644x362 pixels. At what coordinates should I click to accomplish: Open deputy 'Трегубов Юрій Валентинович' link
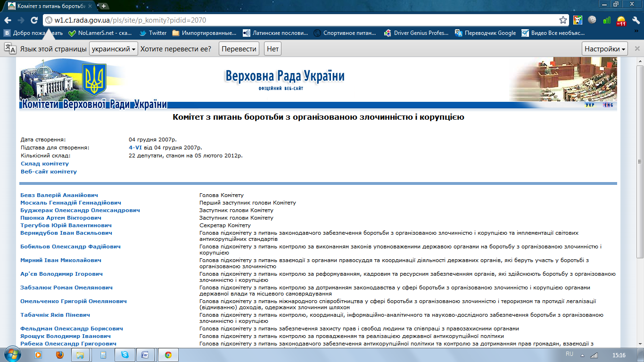pyautogui.click(x=66, y=225)
